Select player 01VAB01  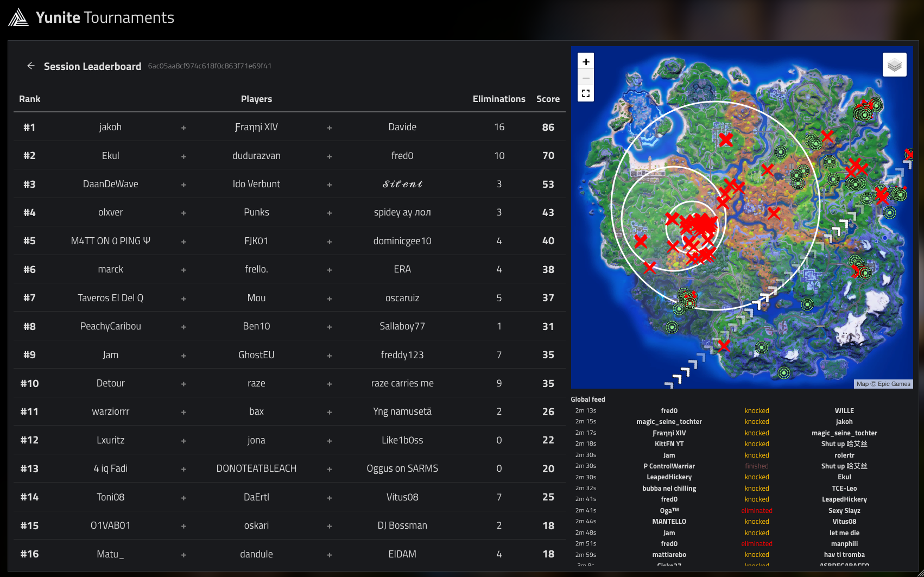click(110, 525)
